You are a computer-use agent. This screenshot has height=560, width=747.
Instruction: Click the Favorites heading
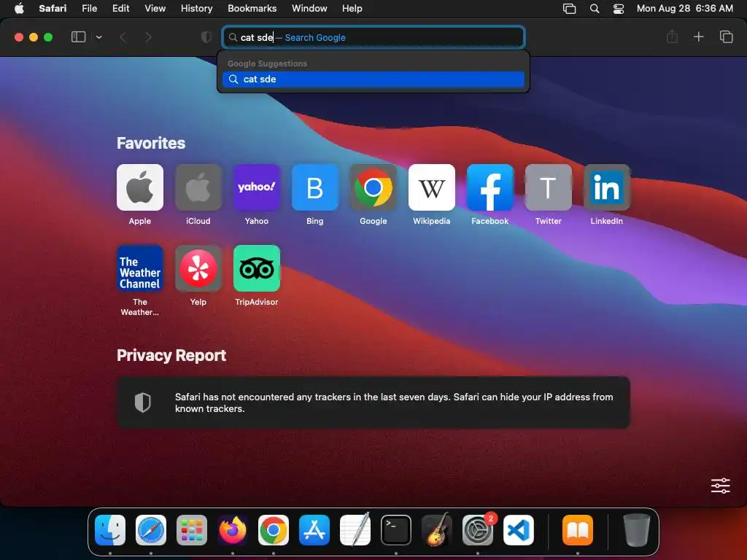[151, 143]
